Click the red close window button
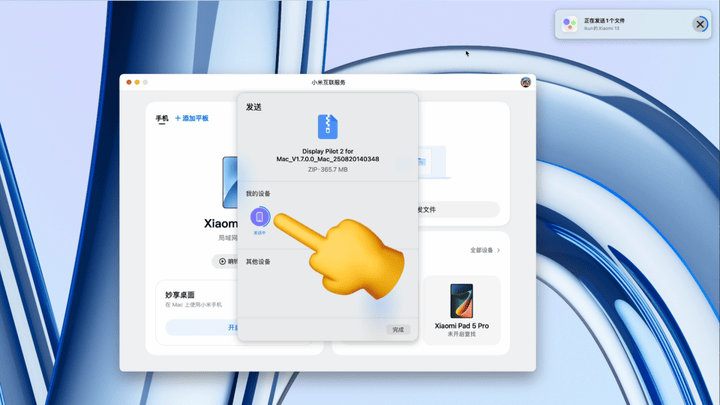 pyautogui.click(x=128, y=82)
